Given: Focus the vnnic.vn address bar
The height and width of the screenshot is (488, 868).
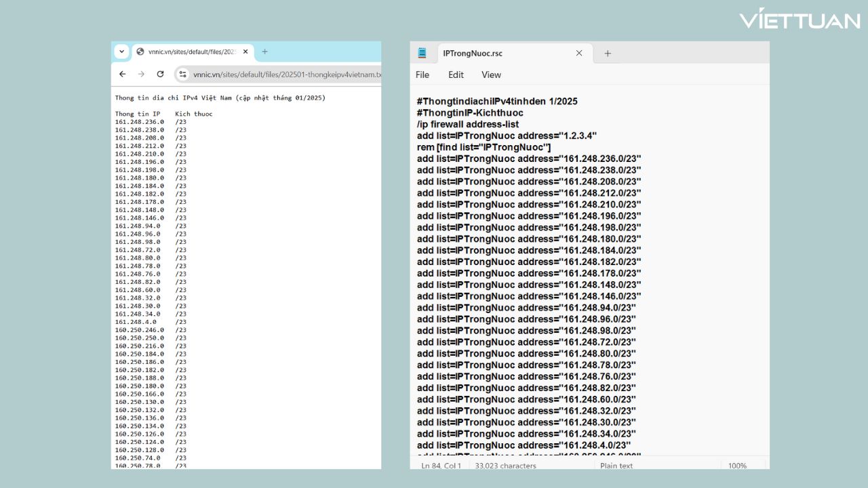Looking at the screenshot, I should coord(285,75).
